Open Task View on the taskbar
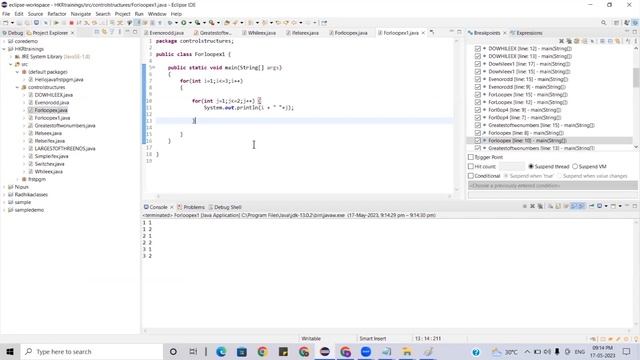This screenshot has width=640, height=360. click(193, 351)
